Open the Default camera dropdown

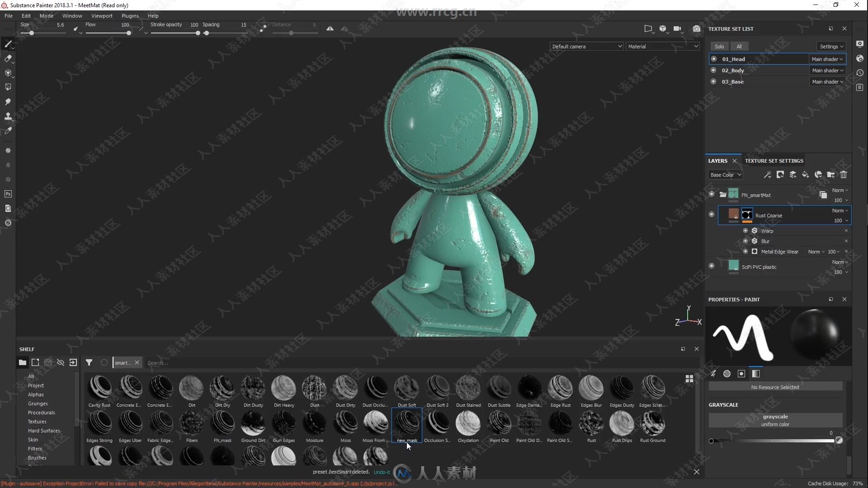(587, 46)
